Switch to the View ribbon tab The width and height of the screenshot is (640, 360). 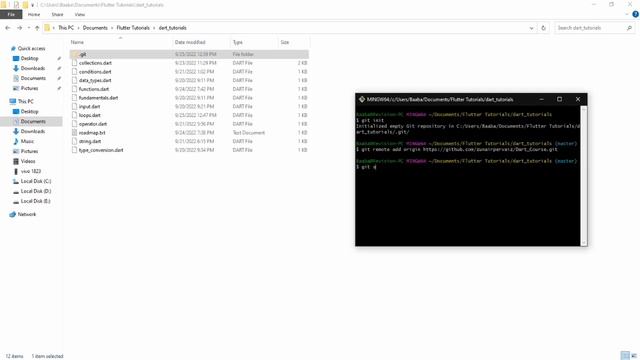tap(80, 15)
